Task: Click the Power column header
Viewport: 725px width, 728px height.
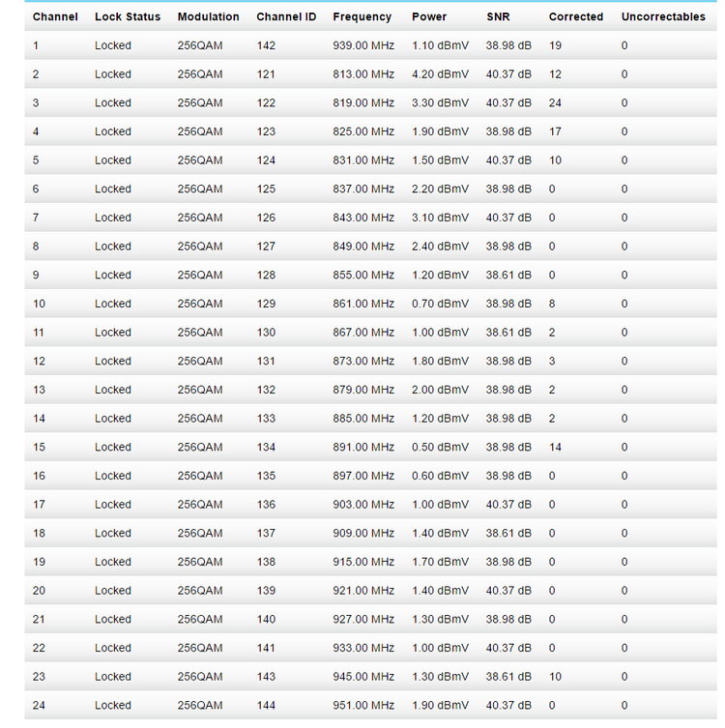Action: click(429, 16)
